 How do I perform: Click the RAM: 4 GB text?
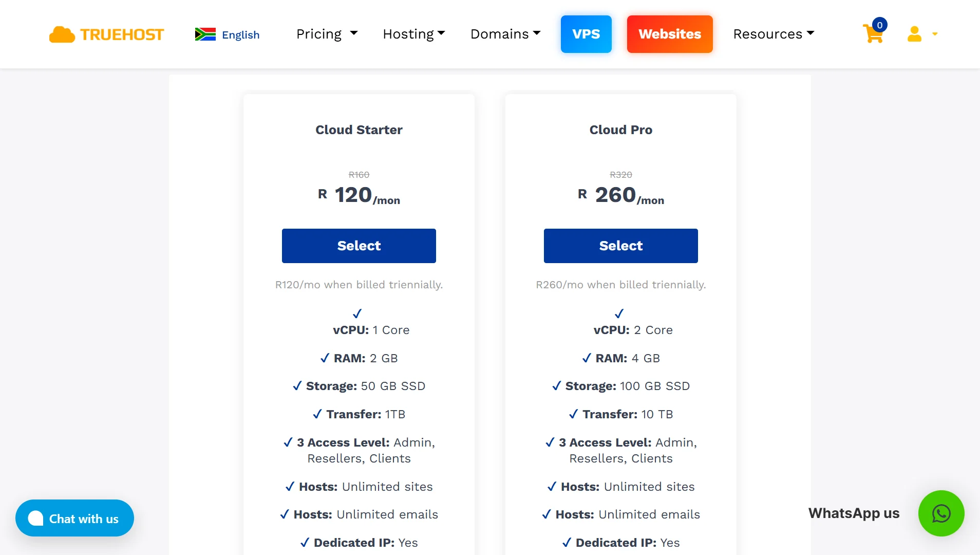tap(628, 358)
